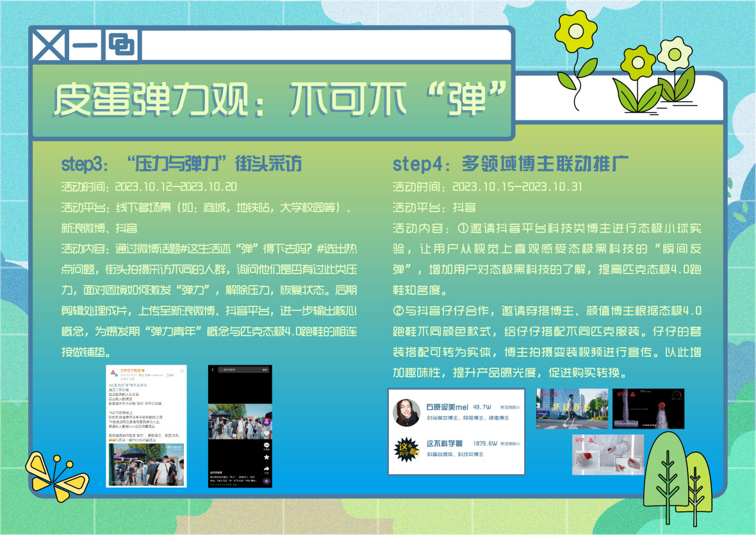The width and height of the screenshot is (756, 535).
Task: Open the crowd photo in the Weibo post
Action: pyautogui.click(x=146, y=464)
